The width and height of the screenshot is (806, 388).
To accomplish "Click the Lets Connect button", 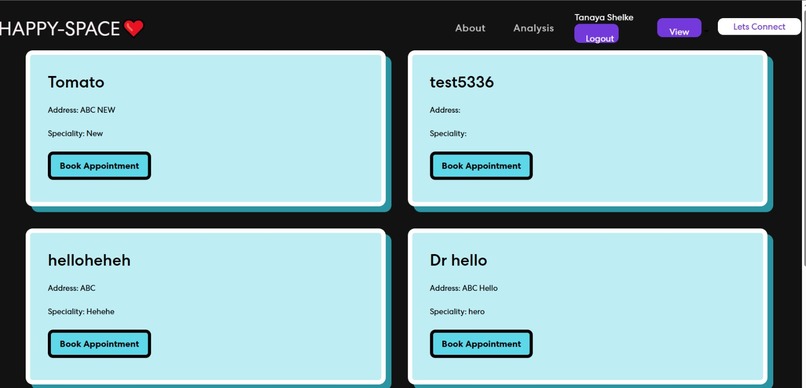I will pyautogui.click(x=759, y=27).
